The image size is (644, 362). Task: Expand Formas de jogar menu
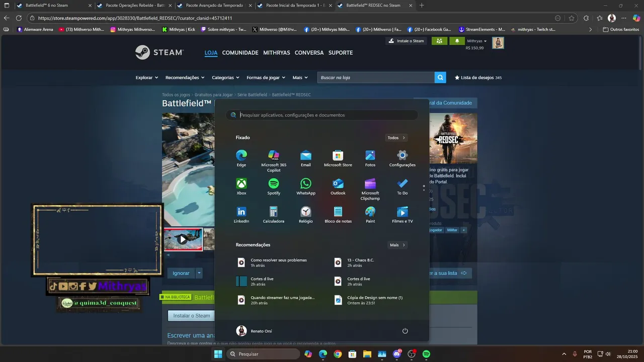[x=266, y=77]
